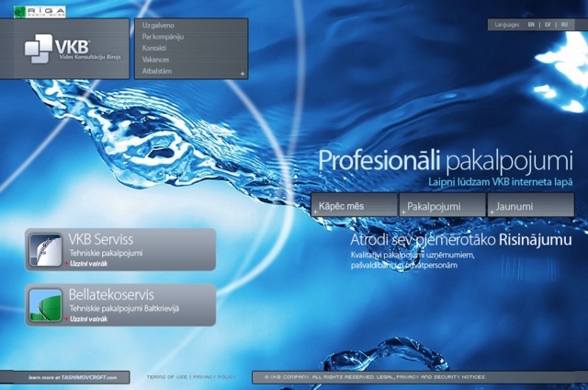
Task: Open the Vakances page
Action: 155,59
